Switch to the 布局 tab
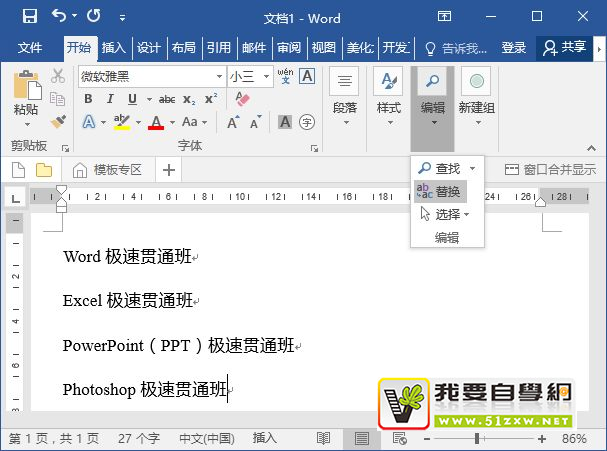Screen dimensions: 607x451 click(184, 48)
